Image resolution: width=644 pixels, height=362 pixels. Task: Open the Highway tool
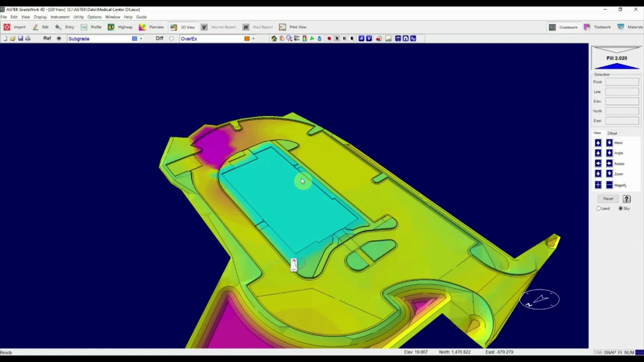click(x=120, y=27)
